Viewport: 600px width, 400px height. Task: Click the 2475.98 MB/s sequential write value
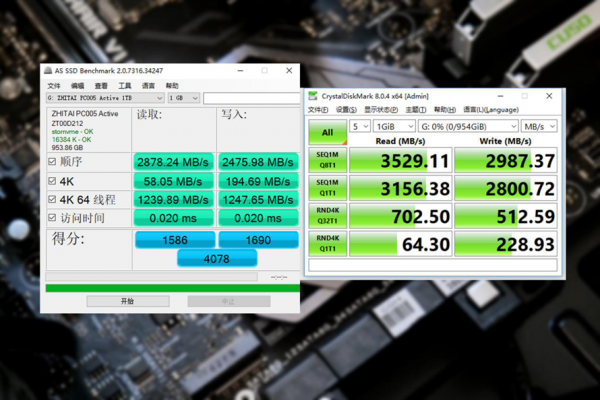[x=258, y=162]
